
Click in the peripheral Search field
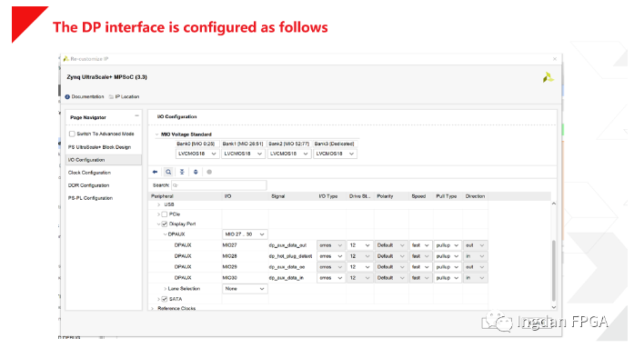(x=219, y=185)
